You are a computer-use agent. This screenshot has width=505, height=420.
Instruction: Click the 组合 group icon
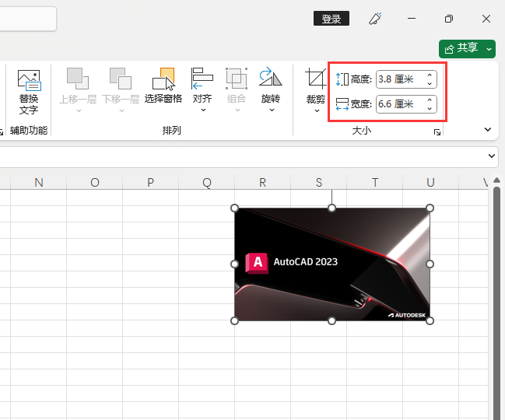[237, 79]
